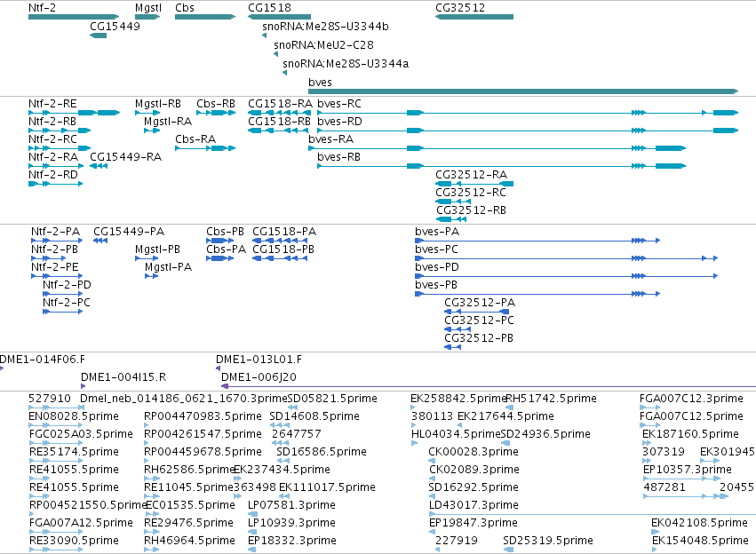Screen dimensions: 756x554
Task: Click protein label bves-PB
Action: tap(436, 285)
